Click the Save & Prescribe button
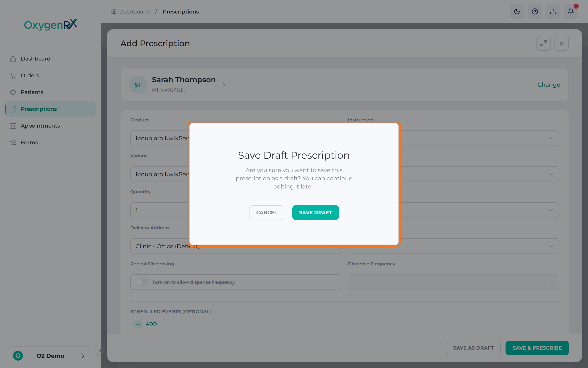This screenshot has width=588, height=368. pos(537,348)
